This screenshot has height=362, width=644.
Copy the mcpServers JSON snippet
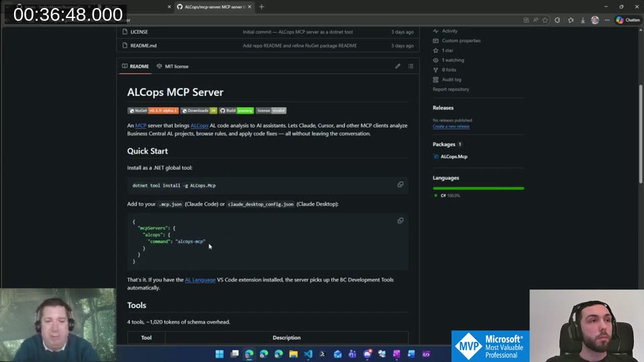pyautogui.click(x=400, y=221)
